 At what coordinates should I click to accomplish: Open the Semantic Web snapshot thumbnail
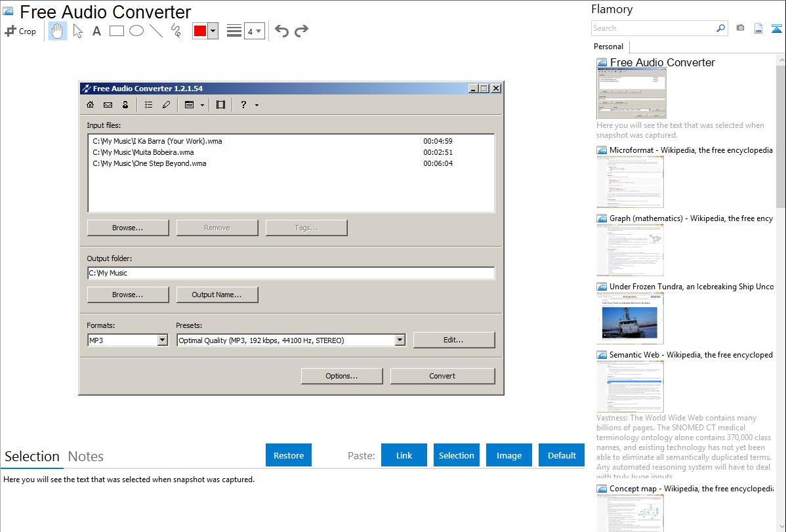630,386
